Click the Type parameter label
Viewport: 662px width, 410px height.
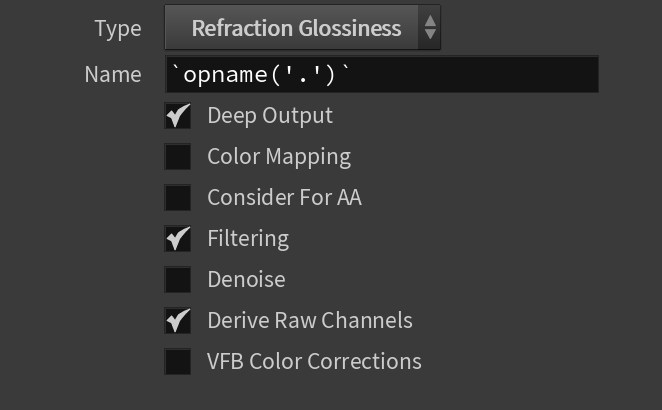(118, 29)
